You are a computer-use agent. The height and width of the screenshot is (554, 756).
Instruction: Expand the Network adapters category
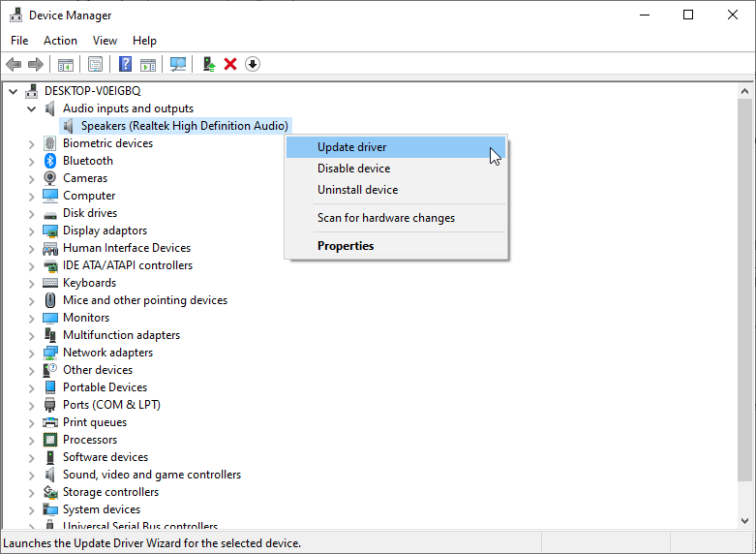click(32, 353)
